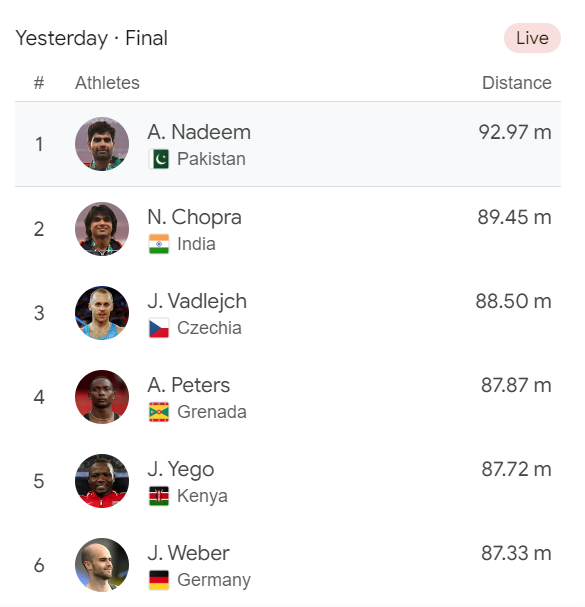
Task: View J. Weber's athlete photo
Action: coord(102,565)
